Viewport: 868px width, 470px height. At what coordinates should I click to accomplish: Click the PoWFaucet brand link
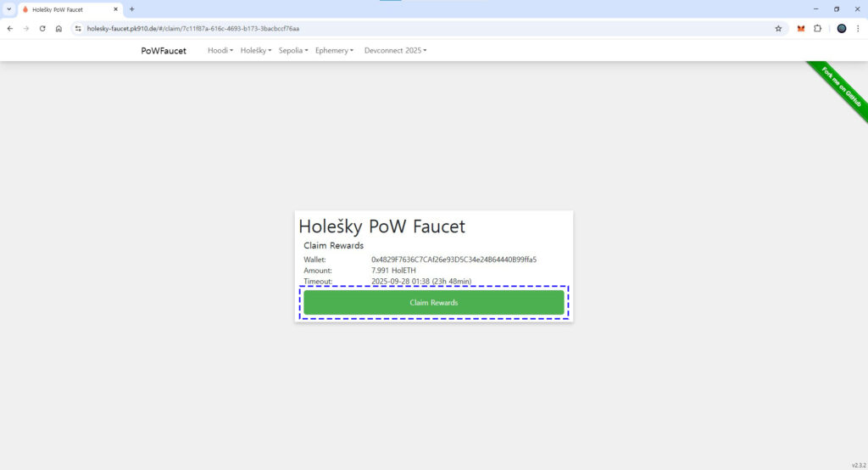point(164,51)
